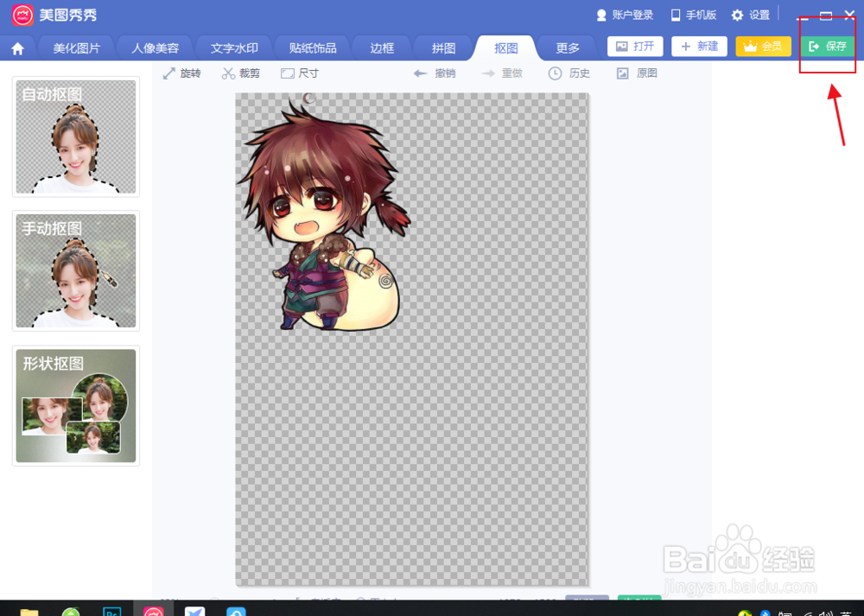Create a new canvas with 新建
Image resolution: width=864 pixels, height=616 pixels.
(x=699, y=47)
